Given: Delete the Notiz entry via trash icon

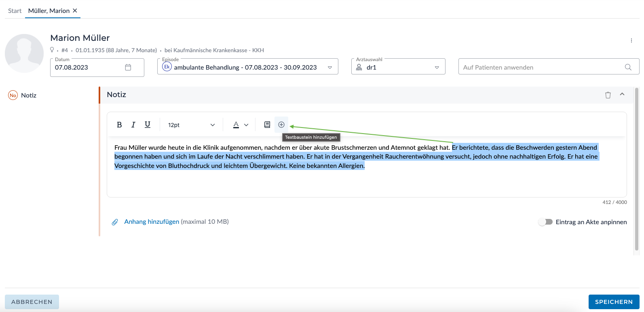Looking at the screenshot, I should click(608, 95).
